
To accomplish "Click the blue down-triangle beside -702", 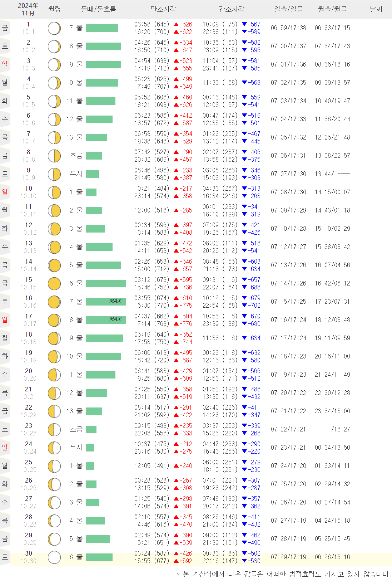I will [244, 306].
